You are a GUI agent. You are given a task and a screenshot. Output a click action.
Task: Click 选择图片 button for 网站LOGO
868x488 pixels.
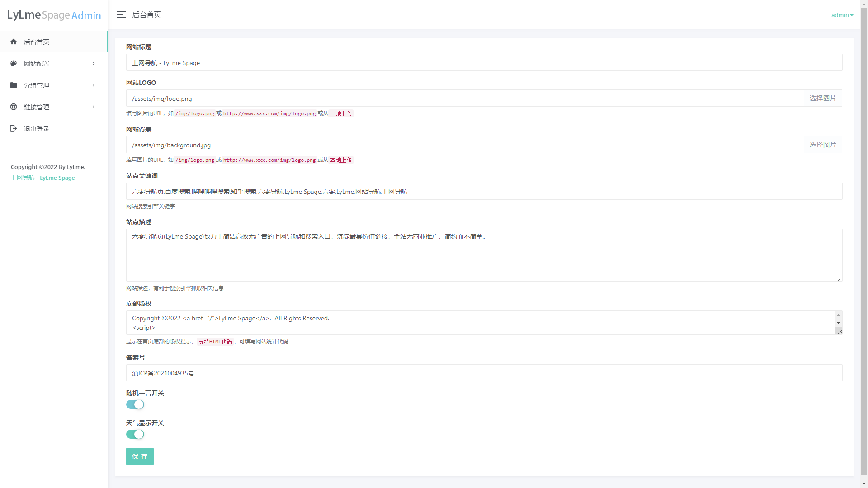coord(822,99)
